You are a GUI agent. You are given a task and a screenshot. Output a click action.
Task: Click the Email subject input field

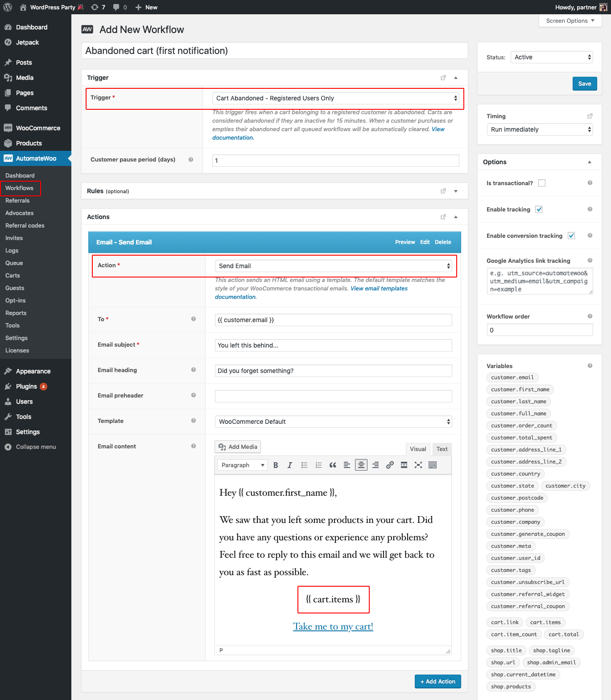point(334,345)
